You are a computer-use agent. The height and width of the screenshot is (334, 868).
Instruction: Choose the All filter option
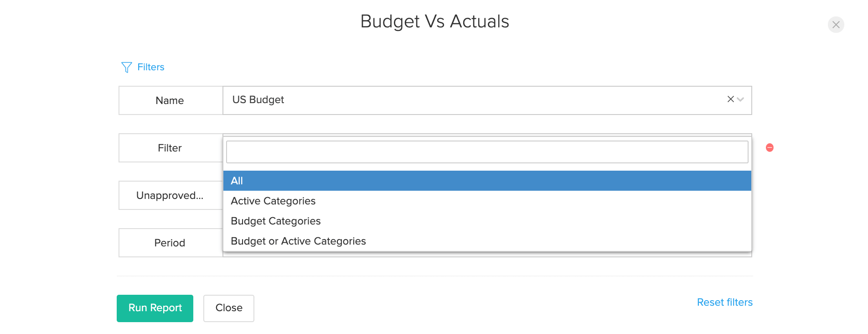(x=487, y=181)
